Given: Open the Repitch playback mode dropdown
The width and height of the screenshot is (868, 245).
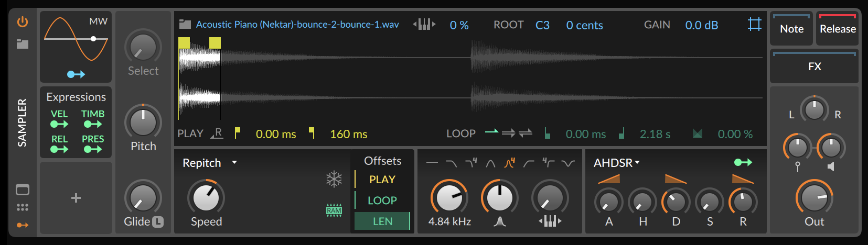Looking at the screenshot, I should [x=210, y=163].
